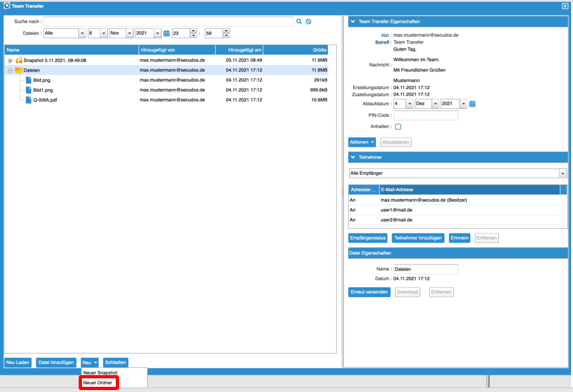
Task: Open the file date calendar picker
Action: tap(167, 33)
